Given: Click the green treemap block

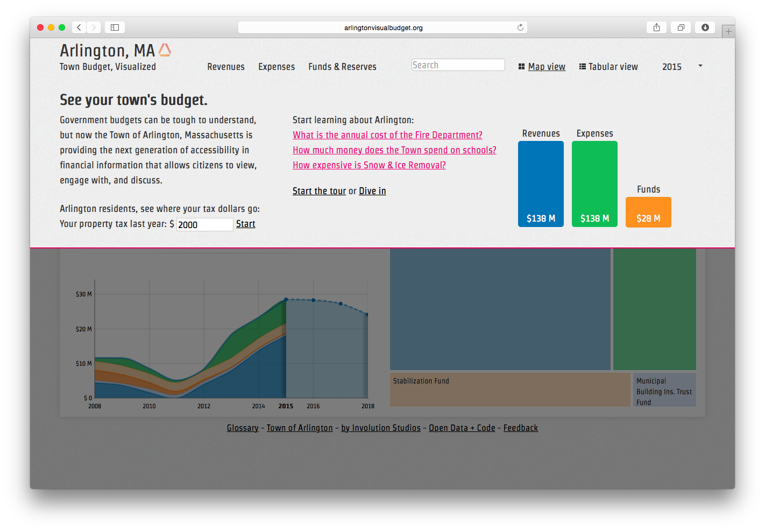Looking at the screenshot, I should 655,309.
